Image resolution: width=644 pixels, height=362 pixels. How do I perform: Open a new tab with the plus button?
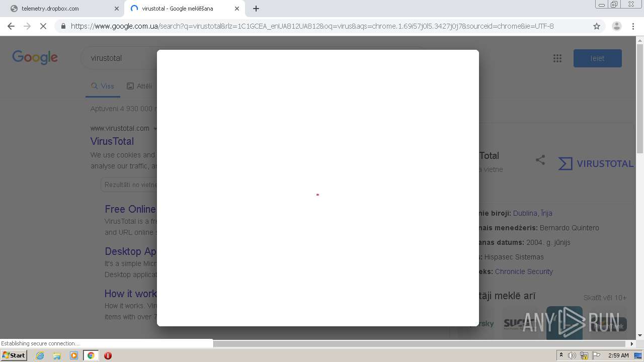[x=256, y=9]
